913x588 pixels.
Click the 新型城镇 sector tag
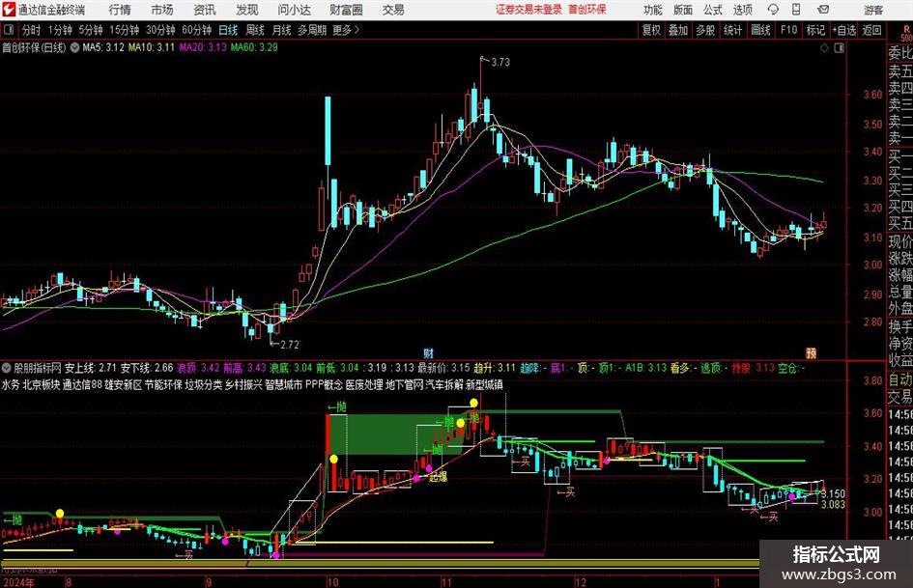point(484,385)
